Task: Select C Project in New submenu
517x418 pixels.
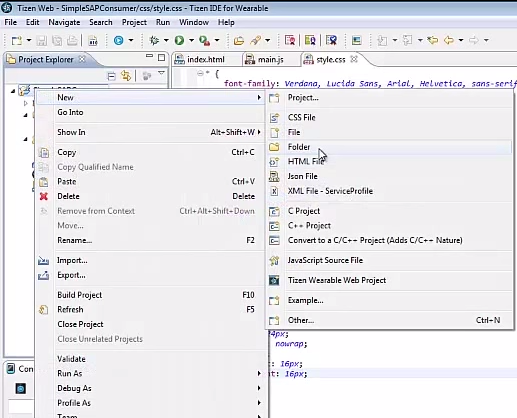Action: tap(389, 211)
